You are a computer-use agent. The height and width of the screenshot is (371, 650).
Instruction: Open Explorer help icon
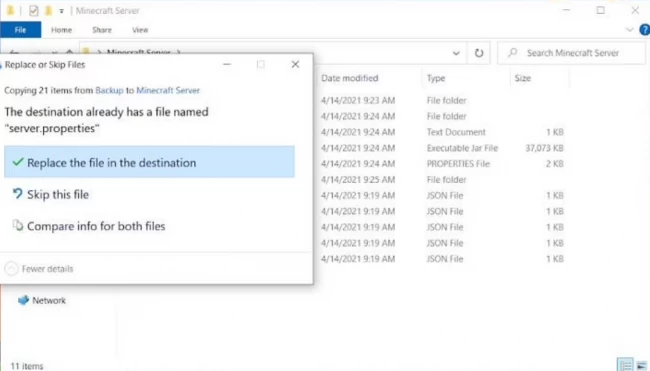point(645,30)
